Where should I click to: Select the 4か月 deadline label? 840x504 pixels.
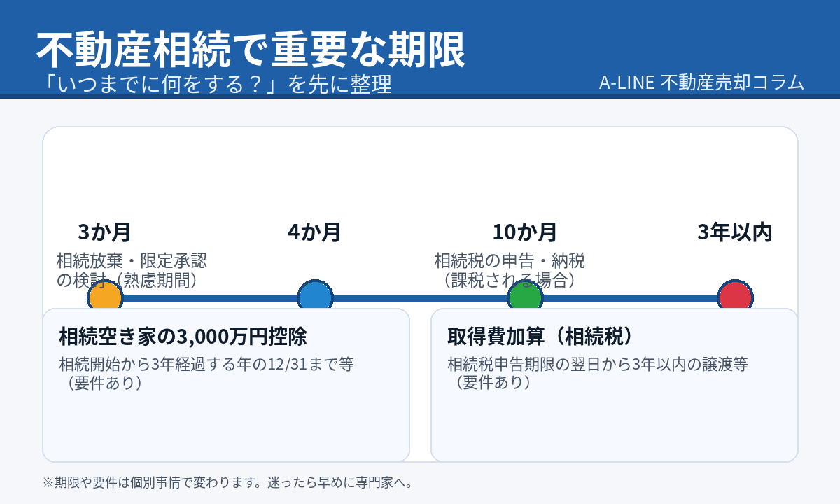tap(314, 232)
